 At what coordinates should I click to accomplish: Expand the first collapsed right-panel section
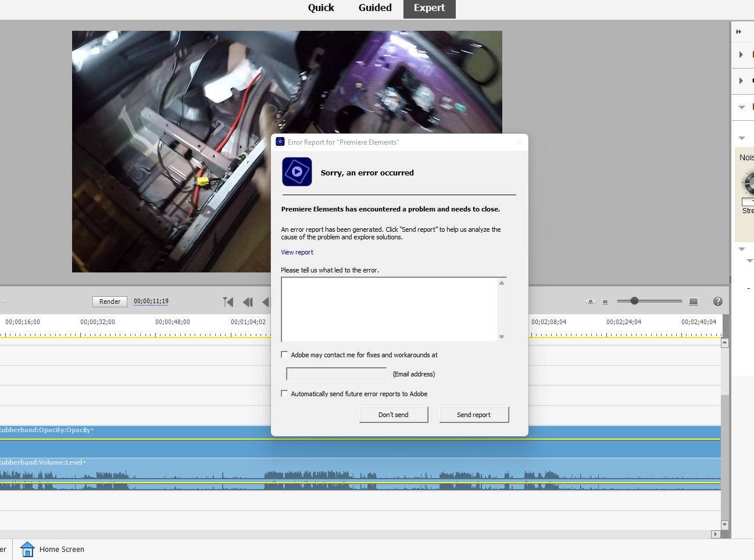pos(741,55)
